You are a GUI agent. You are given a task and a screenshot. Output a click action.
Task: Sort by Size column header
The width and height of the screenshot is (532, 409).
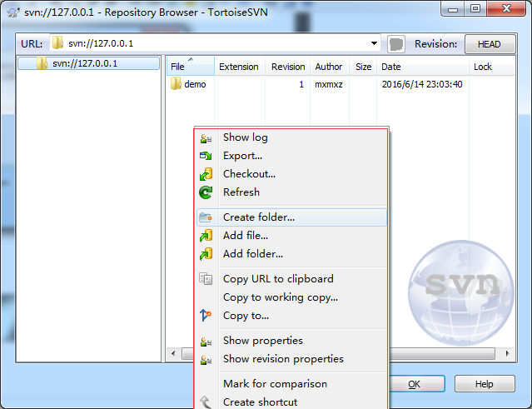click(x=363, y=67)
